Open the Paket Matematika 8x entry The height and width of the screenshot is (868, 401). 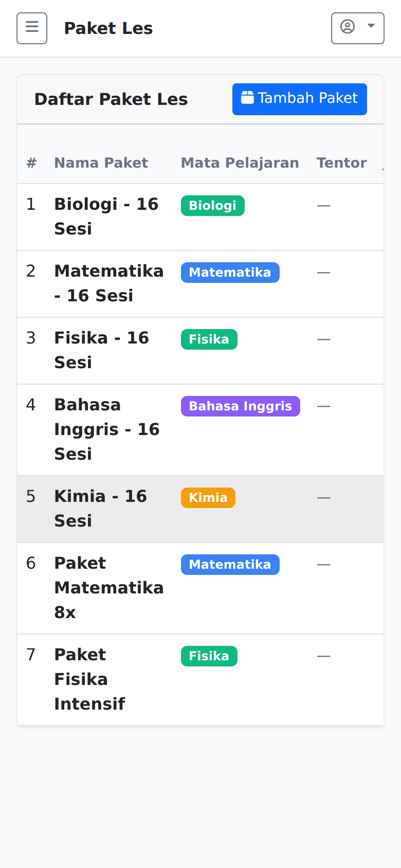click(x=109, y=587)
